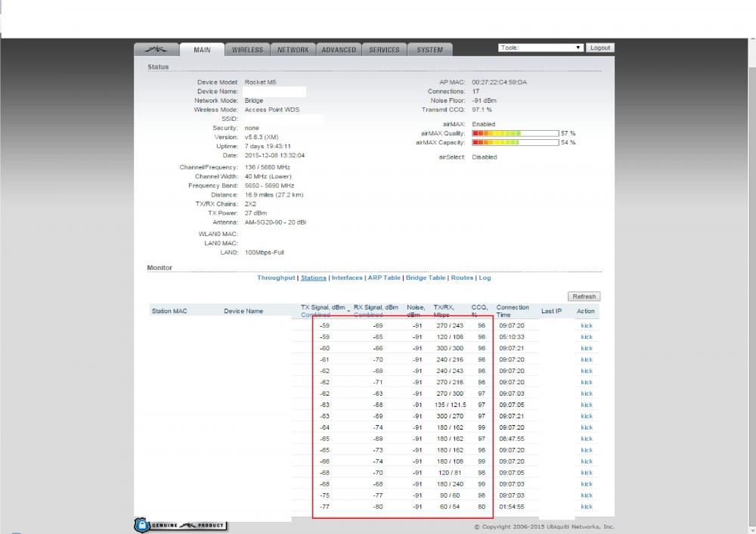Open the Log monitor
This screenshot has width=756, height=534.
pyautogui.click(x=485, y=278)
